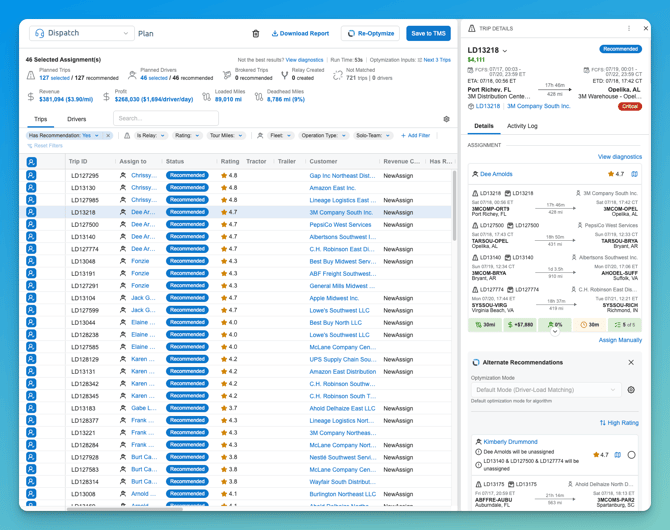Open optimization mode settings gear

pos(631,390)
